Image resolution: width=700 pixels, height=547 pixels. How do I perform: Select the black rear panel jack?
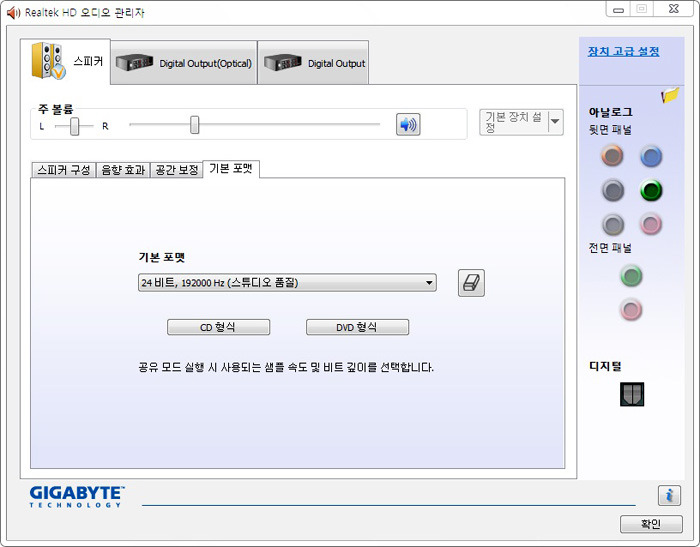612,190
